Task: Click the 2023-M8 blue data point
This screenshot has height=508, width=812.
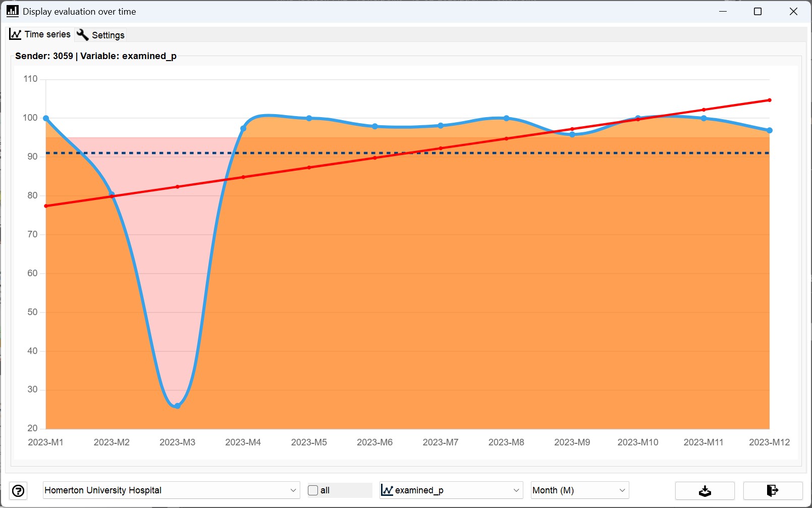Action: click(x=507, y=118)
